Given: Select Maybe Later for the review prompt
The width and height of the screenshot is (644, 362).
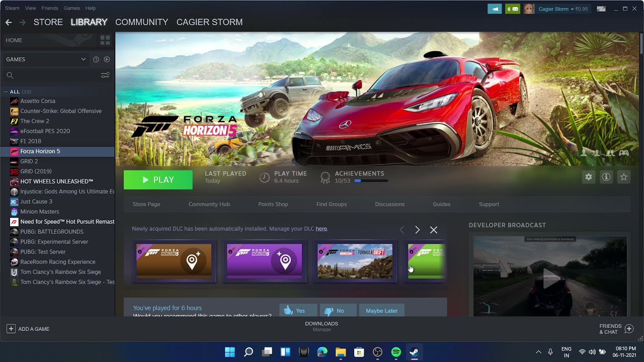Looking at the screenshot, I should click(x=382, y=311).
